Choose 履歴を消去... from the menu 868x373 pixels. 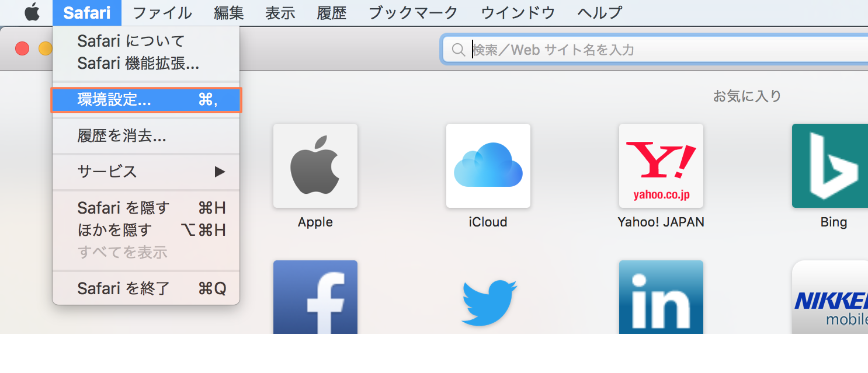(x=146, y=136)
